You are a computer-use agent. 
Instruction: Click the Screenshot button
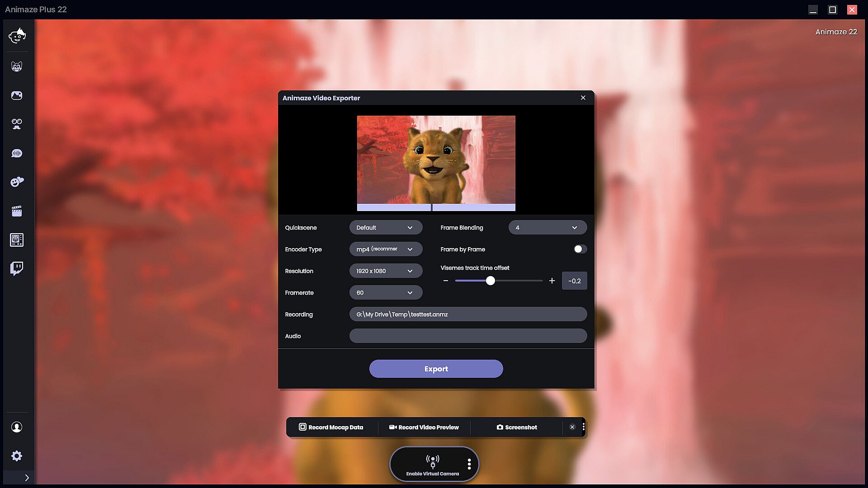pyautogui.click(x=517, y=427)
